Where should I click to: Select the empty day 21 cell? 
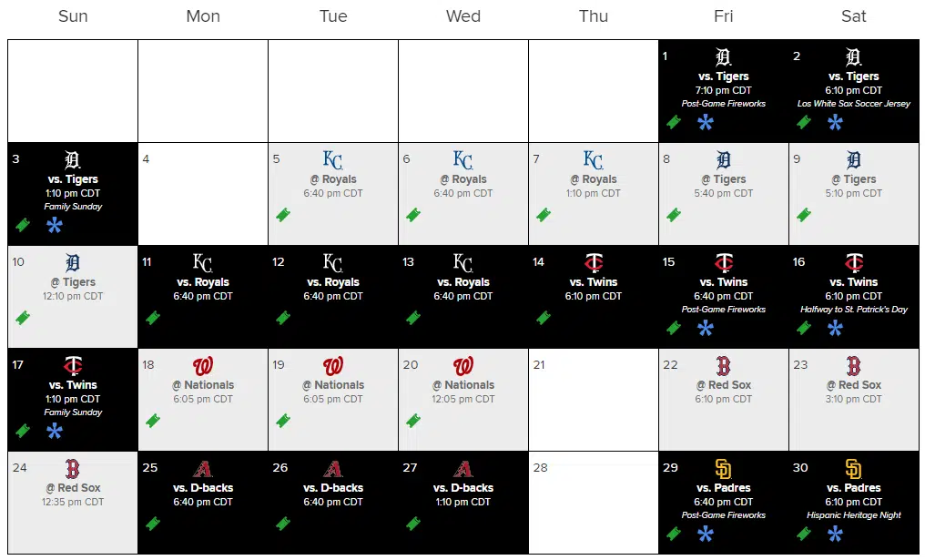tap(593, 399)
